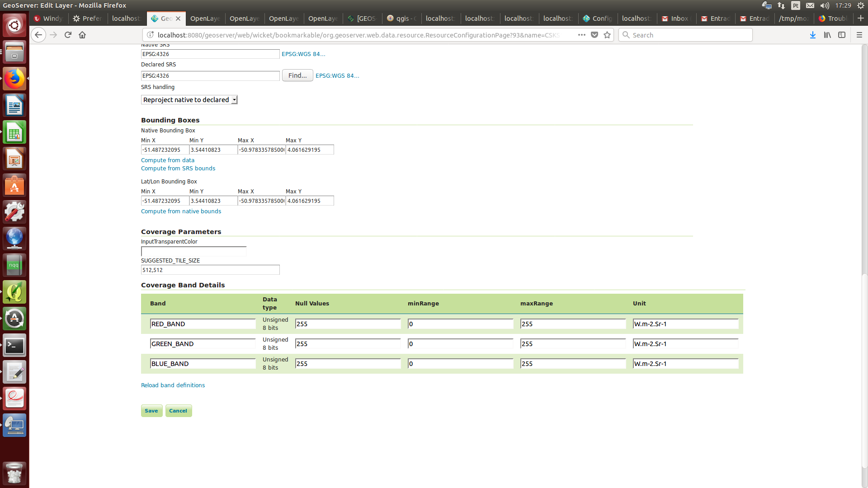Launch QGIS from the dock
868x488 pixels.
tap(14, 292)
